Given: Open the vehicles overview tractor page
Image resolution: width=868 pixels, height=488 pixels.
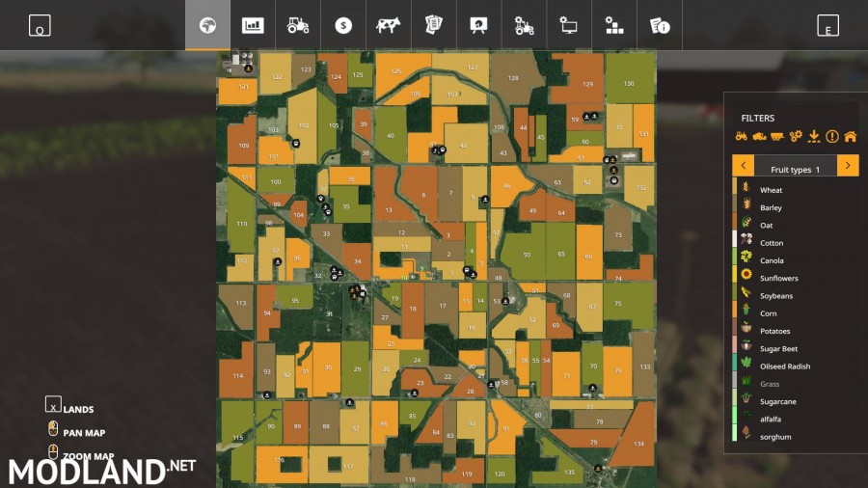Looking at the screenshot, I should click(298, 25).
